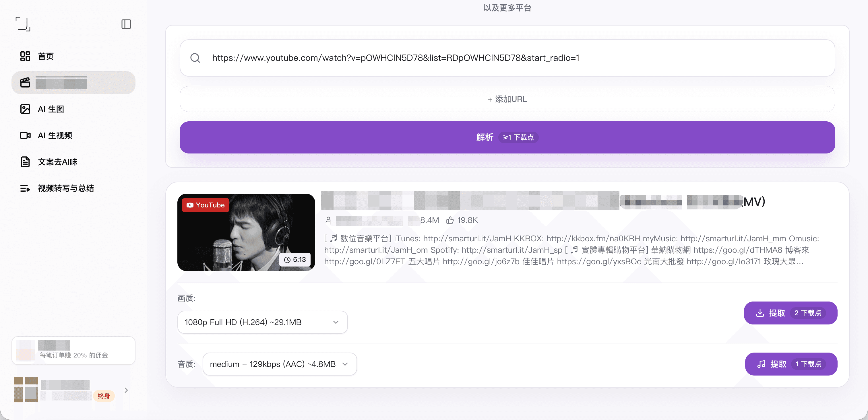Click the image icon beside AI 生图
The height and width of the screenshot is (420, 868).
25,109
